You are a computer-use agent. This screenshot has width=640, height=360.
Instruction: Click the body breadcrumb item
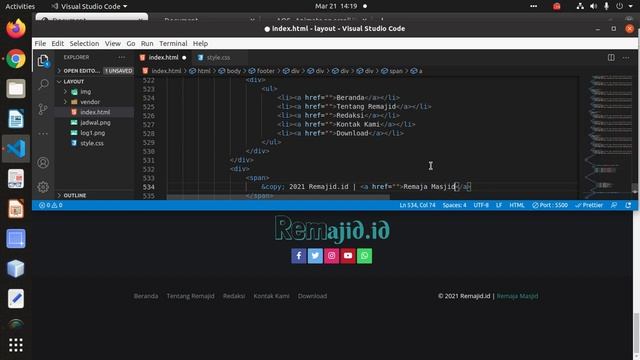point(230,71)
